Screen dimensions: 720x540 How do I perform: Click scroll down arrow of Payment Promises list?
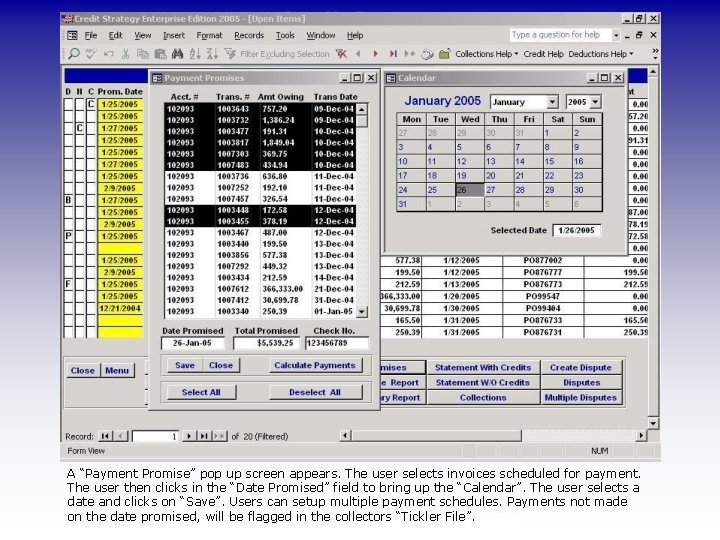pyautogui.click(x=362, y=312)
